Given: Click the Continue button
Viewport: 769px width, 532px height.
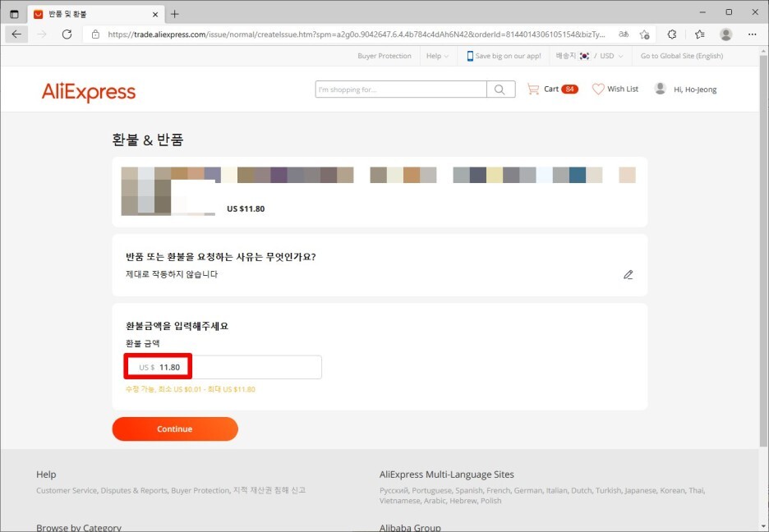Looking at the screenshot, I should (175, 429).
